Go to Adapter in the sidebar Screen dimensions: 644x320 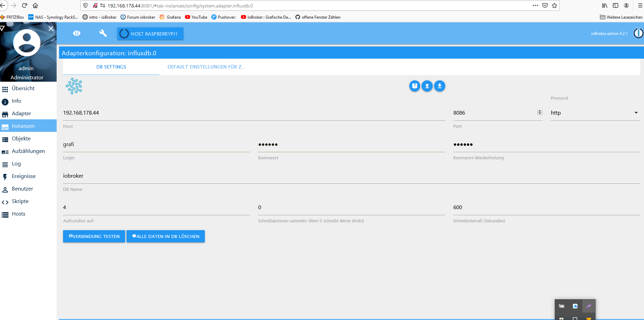(x=28, y=114)
